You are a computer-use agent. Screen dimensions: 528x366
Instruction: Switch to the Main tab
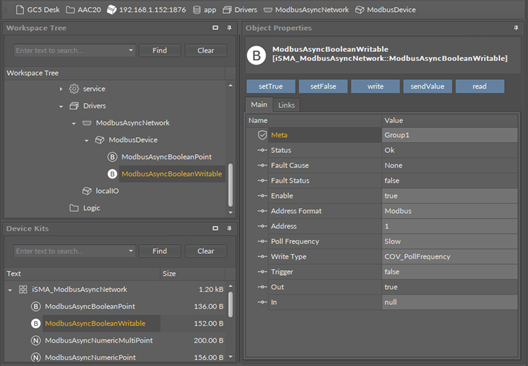pyautogui.click(x=259, y=105)
